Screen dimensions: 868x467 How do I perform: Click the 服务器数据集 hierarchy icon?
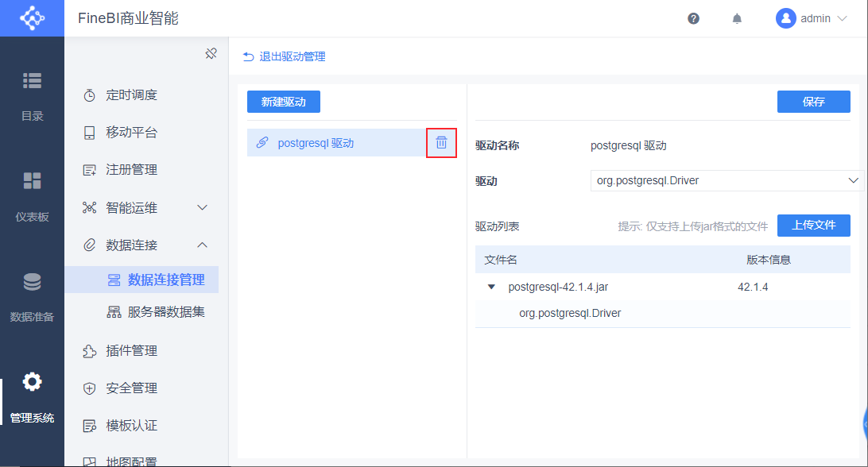click(x=114, y=312)
